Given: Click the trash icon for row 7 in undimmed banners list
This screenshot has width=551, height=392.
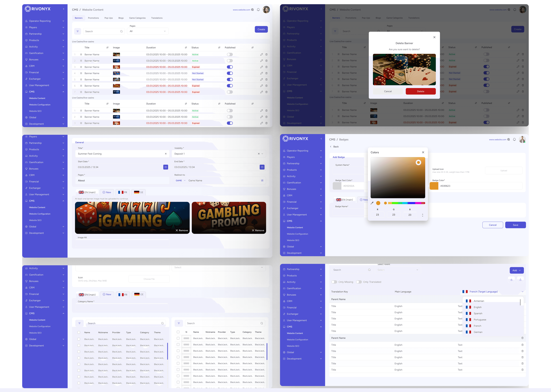Looking at the screenshot, I should (266, 92).
